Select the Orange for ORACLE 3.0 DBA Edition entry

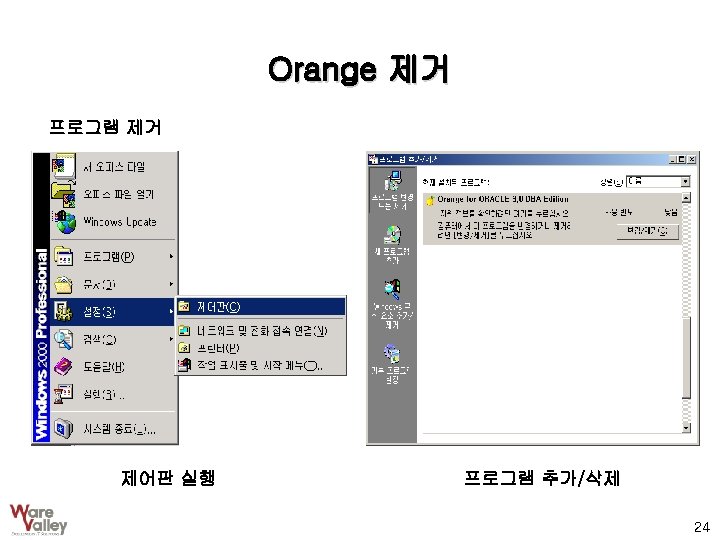click(x=551, y=219)
